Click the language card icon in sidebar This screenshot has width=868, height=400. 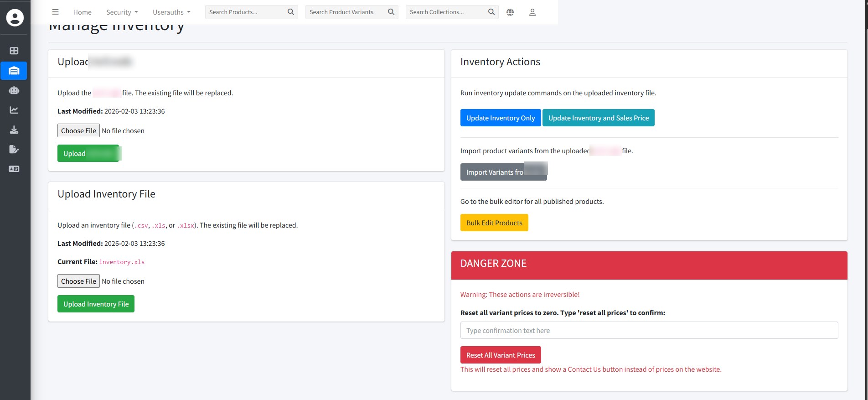14,169
